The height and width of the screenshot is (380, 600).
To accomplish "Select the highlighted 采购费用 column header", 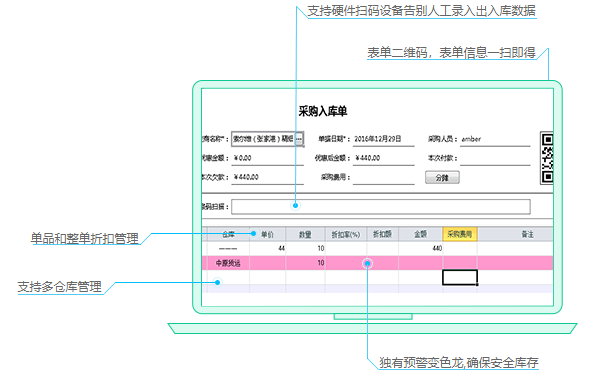I will point(460,234).
